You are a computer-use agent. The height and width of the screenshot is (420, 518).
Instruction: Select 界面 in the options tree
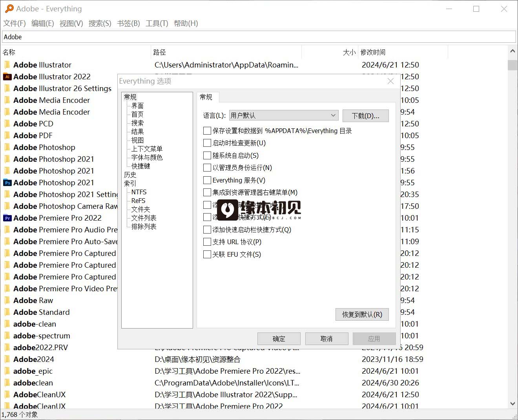tap(138, 106)
